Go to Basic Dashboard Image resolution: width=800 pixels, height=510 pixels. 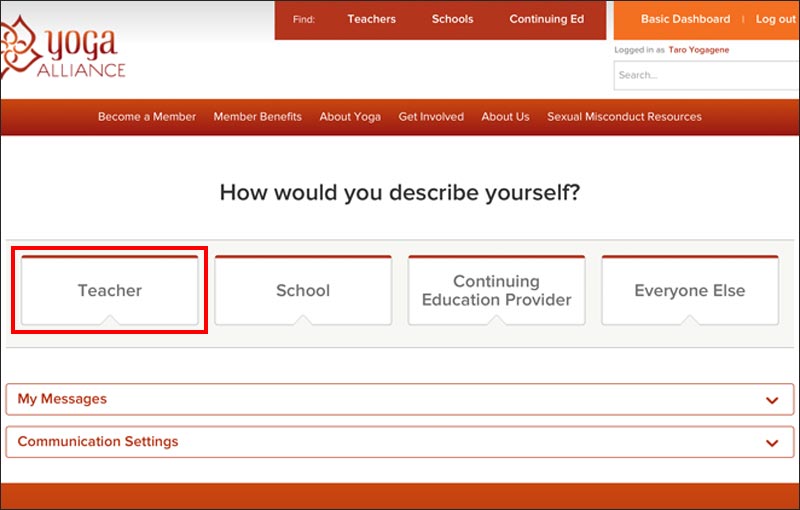tap(685, 19)
